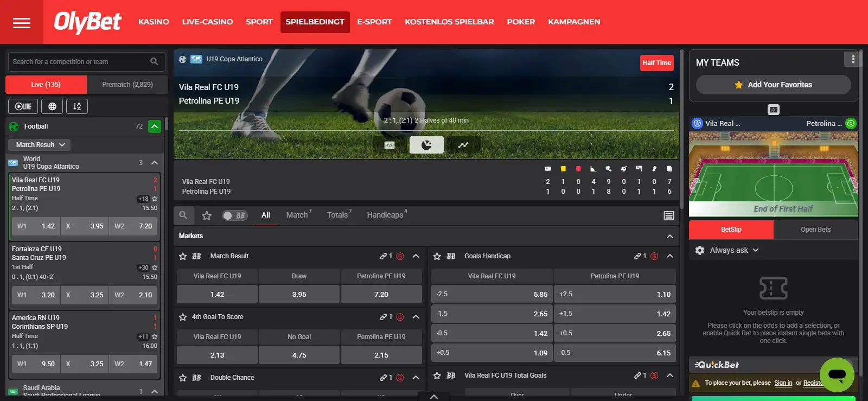The width and height of the screenshot is (868, 401).
Task: Click the A-Z sort icon
Action: point(77,106)
